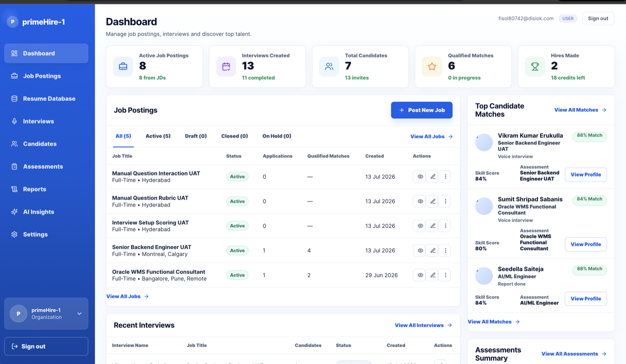Click View All Matches link at panel top
626x364 pixels.
(580, 110)
